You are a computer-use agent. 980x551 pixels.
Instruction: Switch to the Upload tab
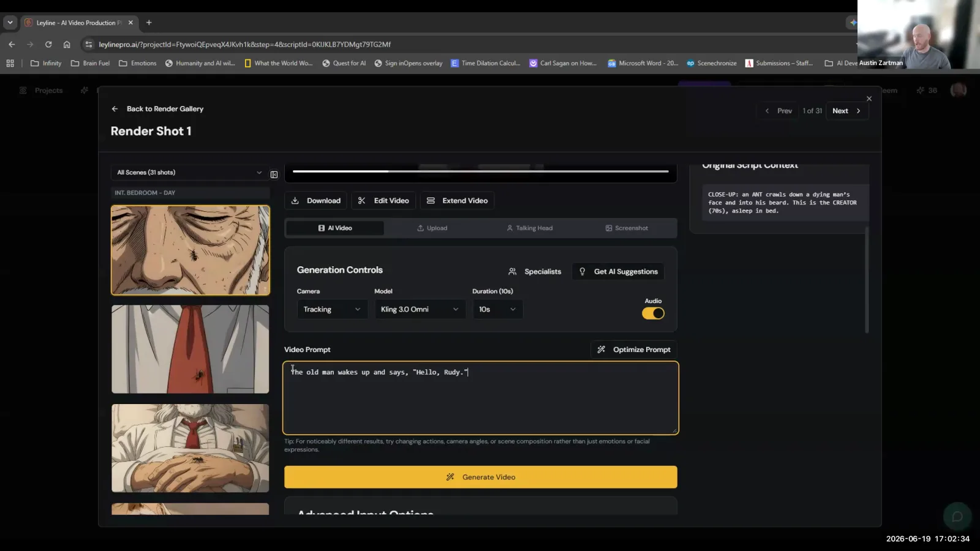(x=432, y=228)
